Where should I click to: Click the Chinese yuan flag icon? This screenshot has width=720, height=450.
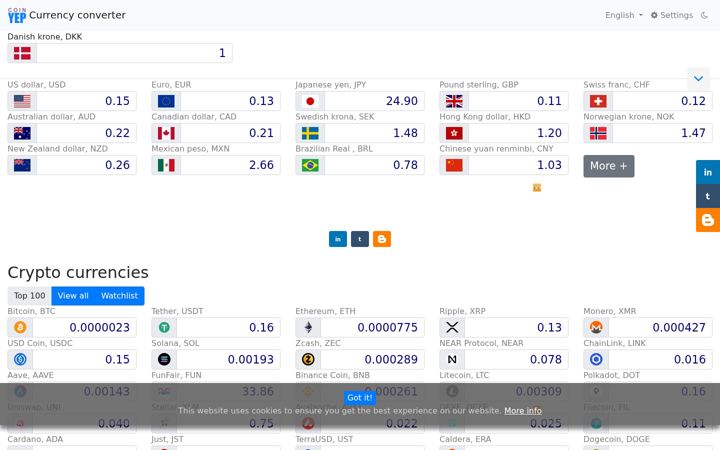[x=454, y=165]
